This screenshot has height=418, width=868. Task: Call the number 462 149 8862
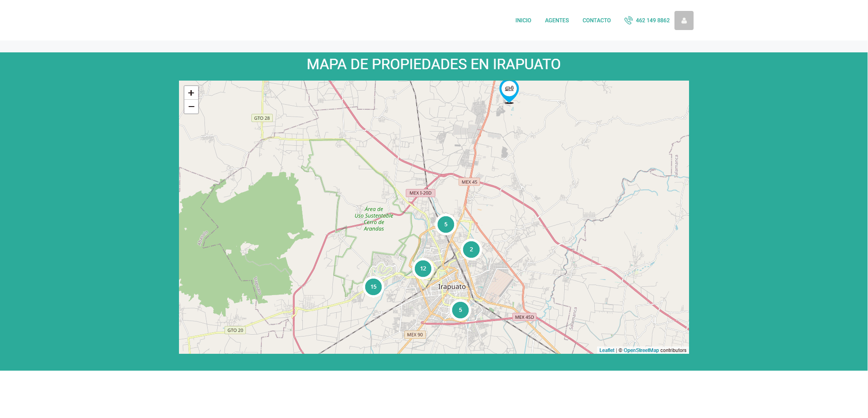[652, 20]
